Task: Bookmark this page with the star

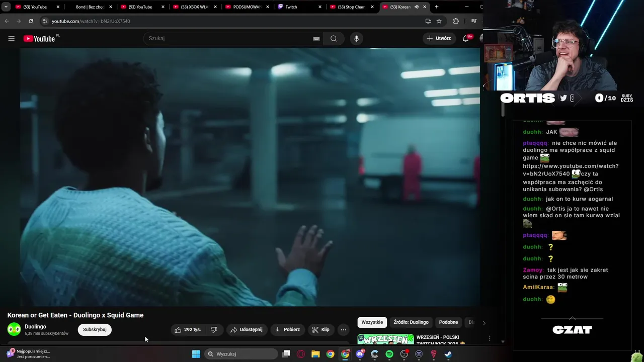Action: [439, 21]
